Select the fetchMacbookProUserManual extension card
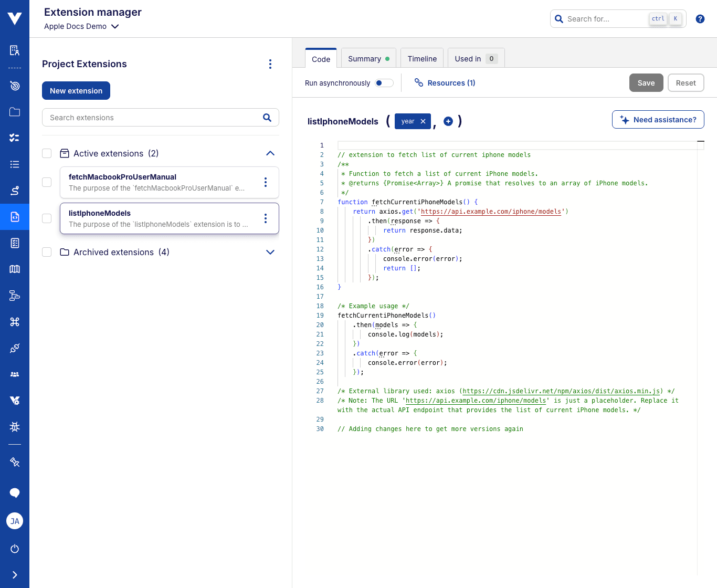 [x=169, y=182]
